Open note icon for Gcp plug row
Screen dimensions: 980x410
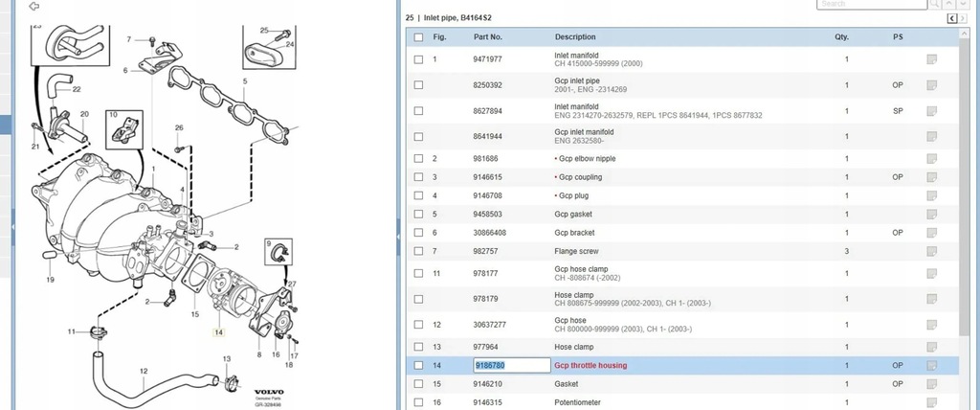931,195
